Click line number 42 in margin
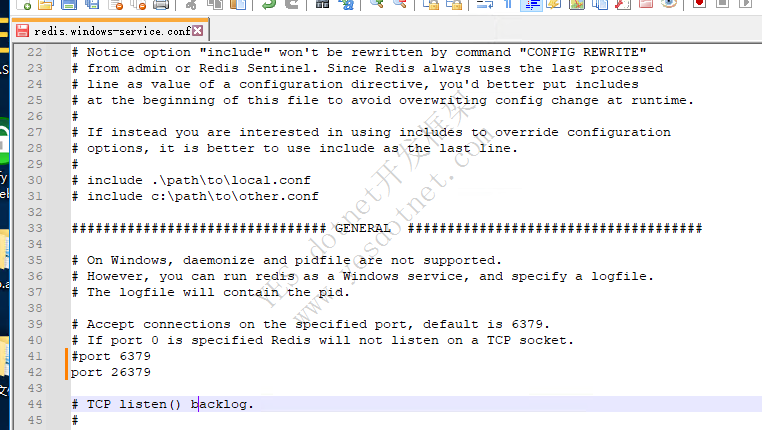 coord(35,372)
